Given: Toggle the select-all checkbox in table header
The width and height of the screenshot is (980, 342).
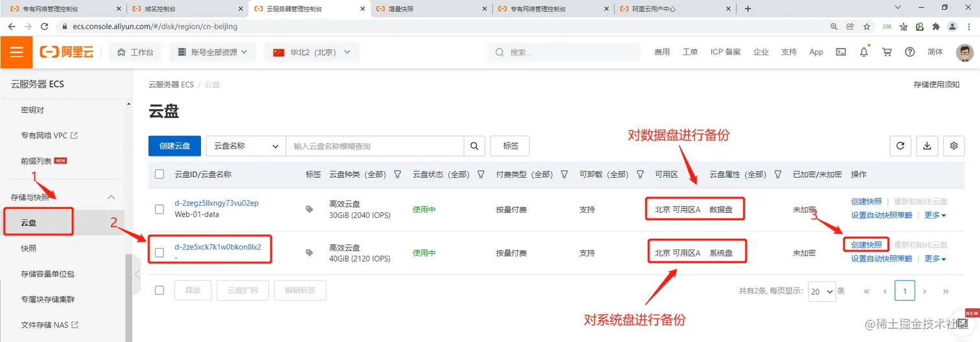Looking at the screenshot, I should click(159, 174).
